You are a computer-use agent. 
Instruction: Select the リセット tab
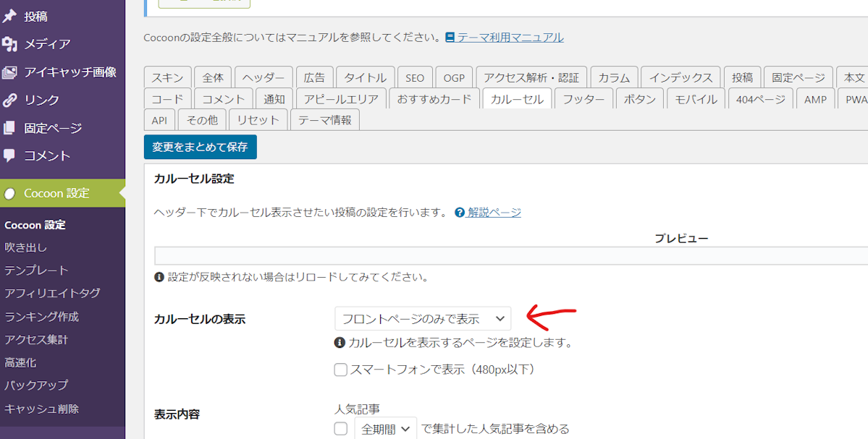[x=258, y=120]
